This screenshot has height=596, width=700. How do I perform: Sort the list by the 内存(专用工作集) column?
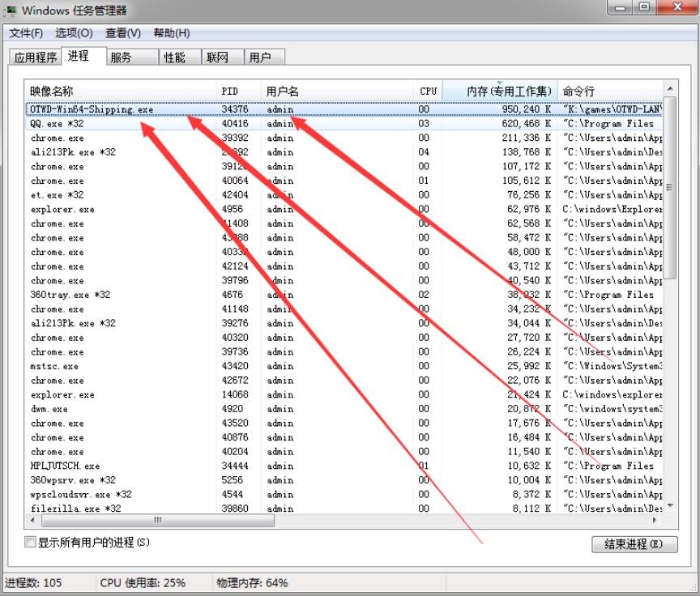510,92
